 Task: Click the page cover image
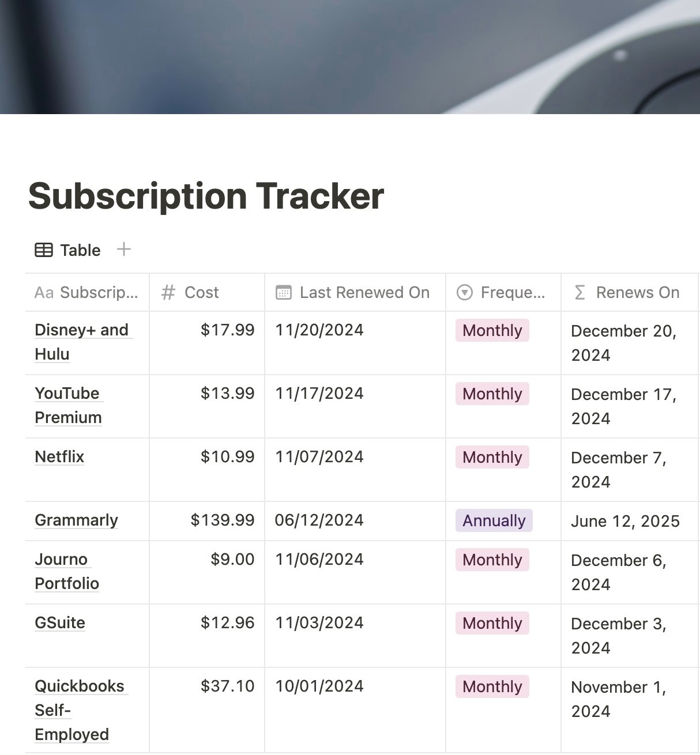coord(350,57)
